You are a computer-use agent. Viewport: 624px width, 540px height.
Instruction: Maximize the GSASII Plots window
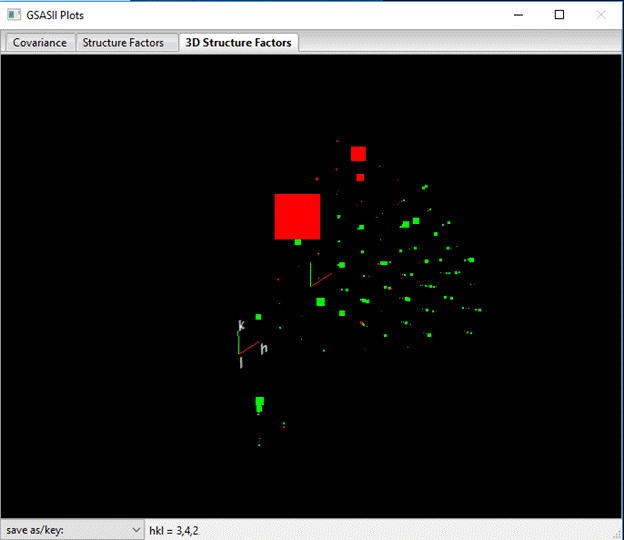tap(559, 15)
